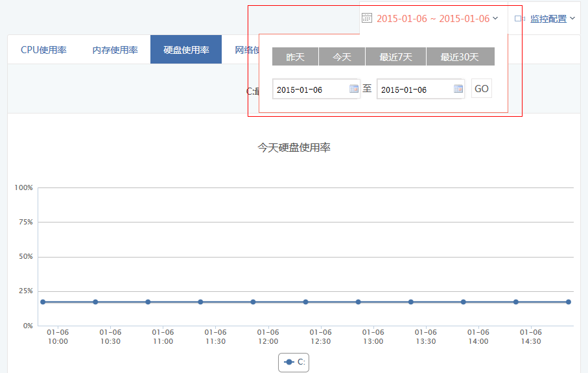Focus the end date input field
The image size is (588, 373).
point(420,90)
